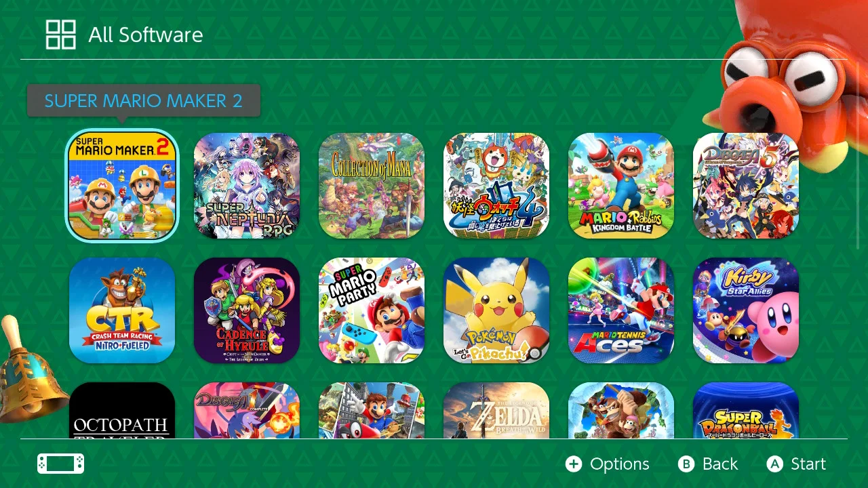
Task: Open Pokémon Let's Go Pikachu icon
Action: [x=496, y=310]
